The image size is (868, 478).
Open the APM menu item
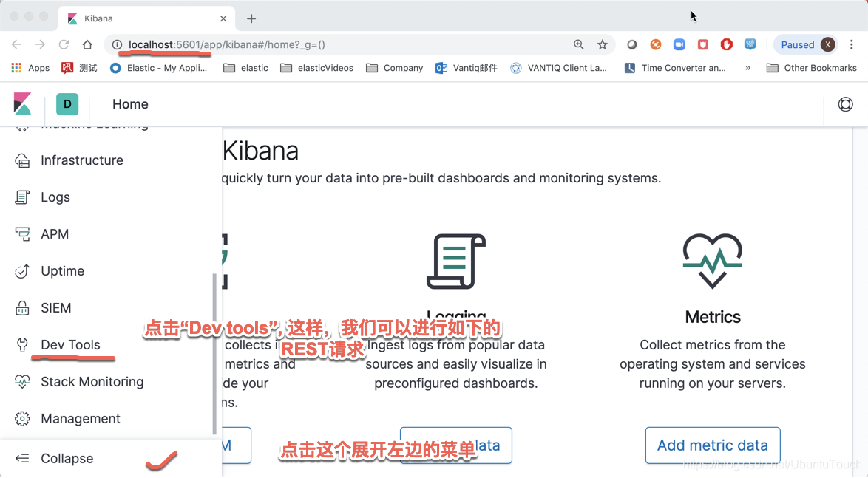[x=55, y=235]
